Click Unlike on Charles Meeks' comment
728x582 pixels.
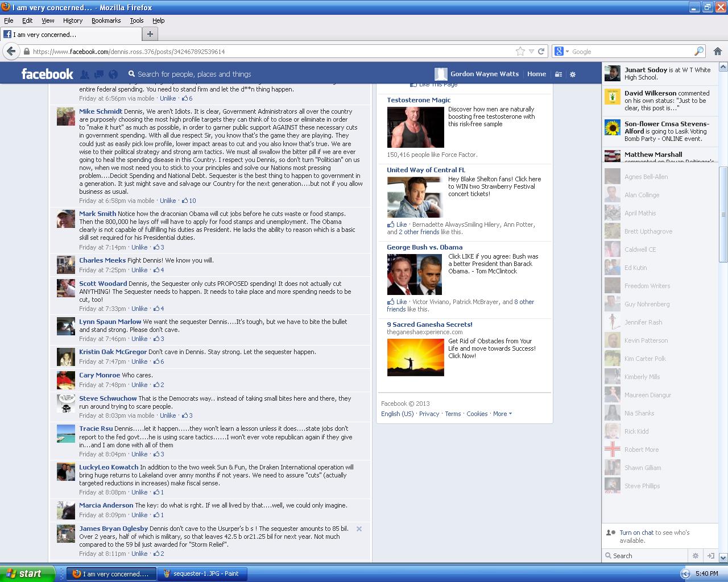point(139,270)
